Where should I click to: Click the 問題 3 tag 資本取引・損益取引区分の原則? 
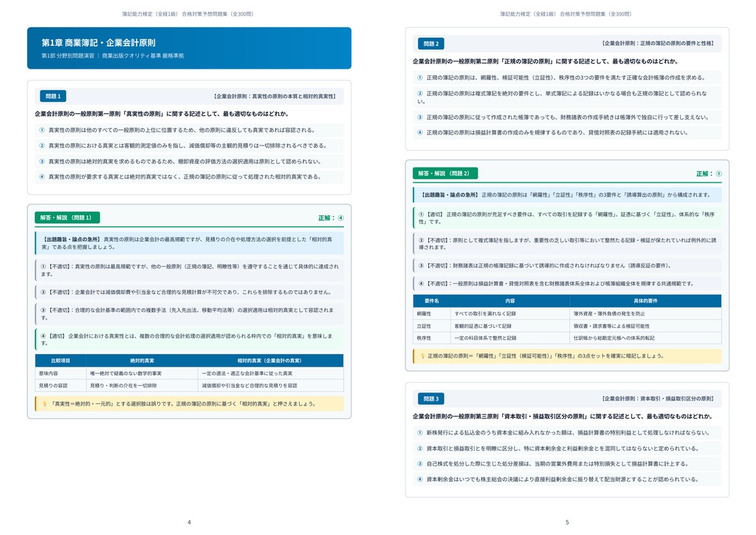658,399
